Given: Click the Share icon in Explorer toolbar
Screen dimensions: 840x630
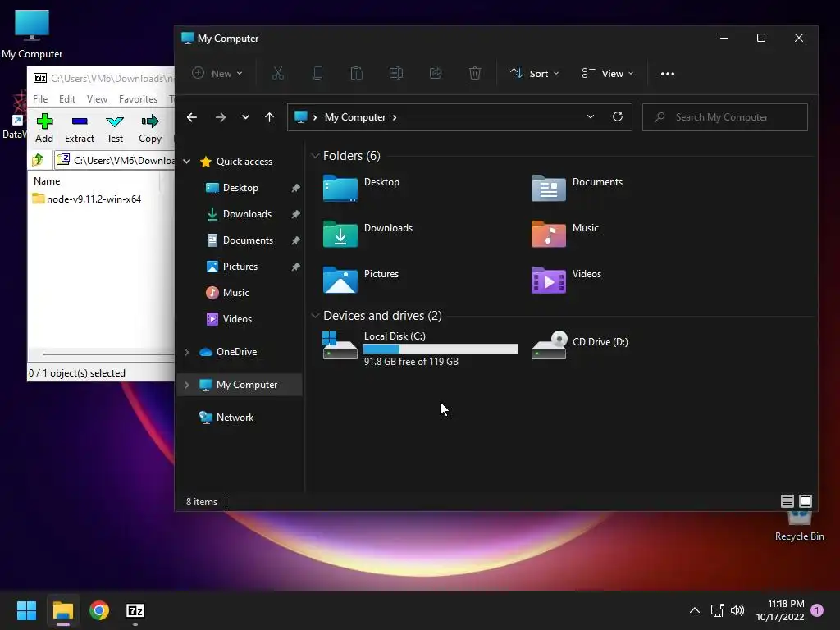Looking at the screenshot, I should click(436, 73).
